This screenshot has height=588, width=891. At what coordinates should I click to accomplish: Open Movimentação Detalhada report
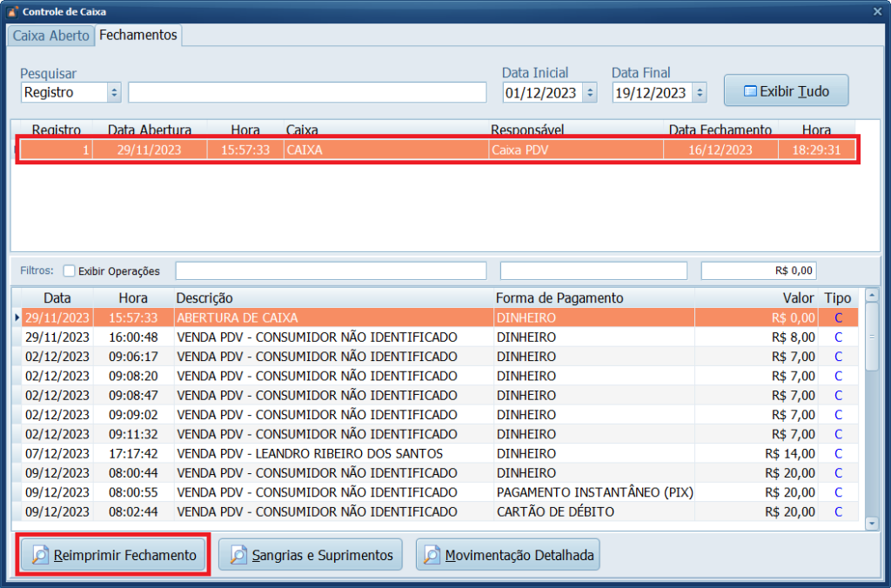pyautogui.click(x=508, y=555)
